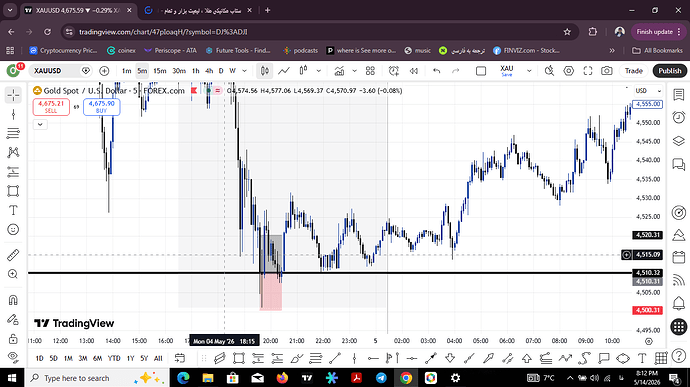Expand chart type dropdown arrow
Screen dimensions: 690x387
[x=319, y=71]
